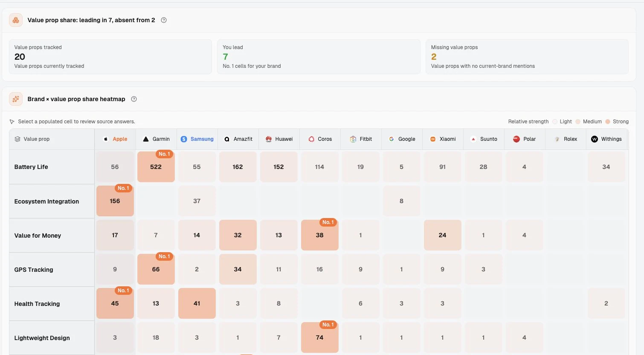The height and width of the screenshot is (355, 644).
Task: Click the Suunto brand logo
Action: coord(473,139)
